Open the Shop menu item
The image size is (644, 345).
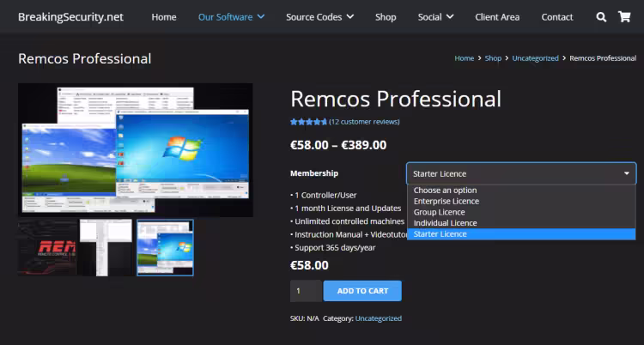386,17
